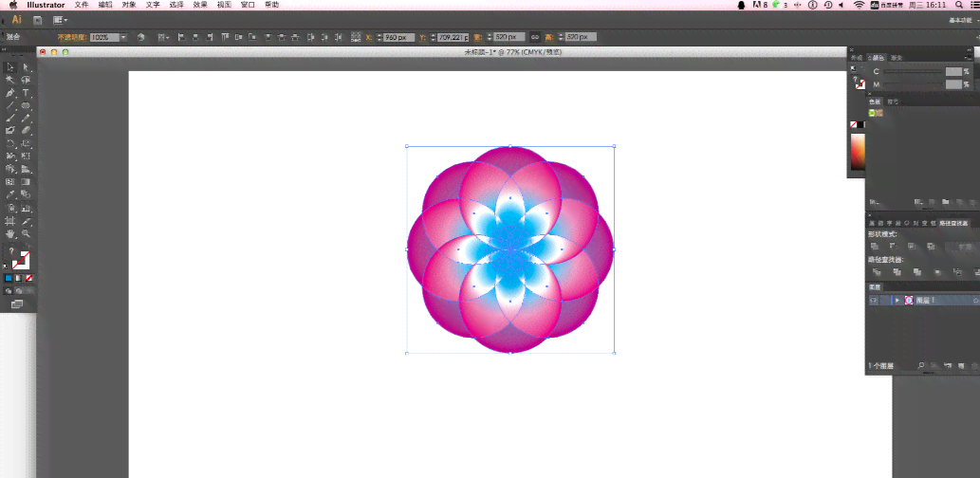Open the opacity 100% dropdown arrow
980x478 pixels.
tap(123, 38)
